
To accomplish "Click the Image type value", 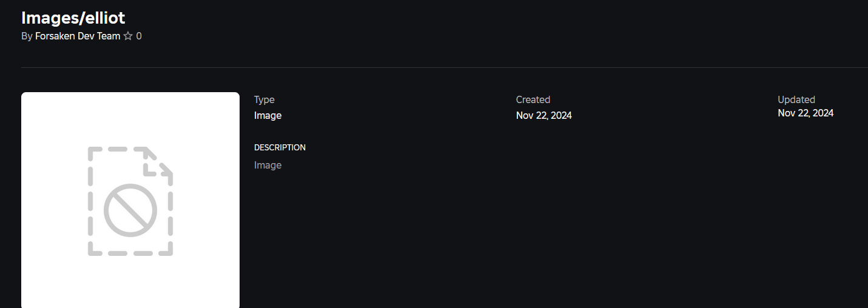I will pos(267,116).
